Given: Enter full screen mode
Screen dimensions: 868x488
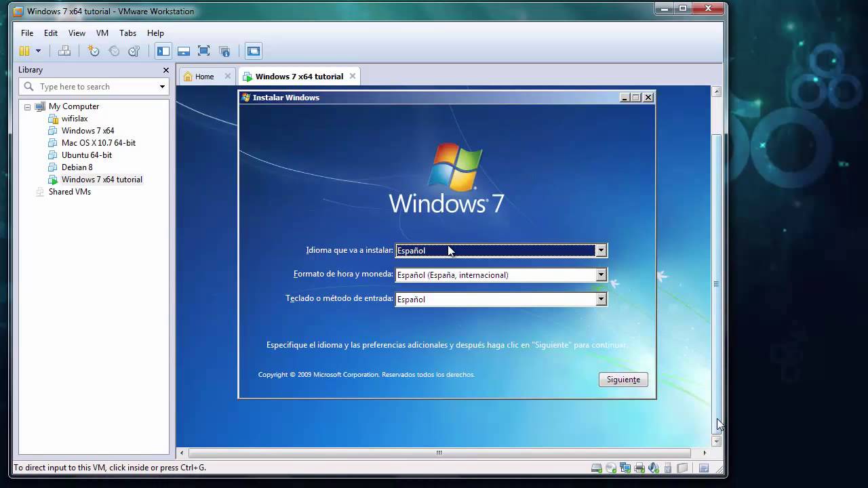Looking at the screenshot, I should pyautogui.click(x=203, y=51).
